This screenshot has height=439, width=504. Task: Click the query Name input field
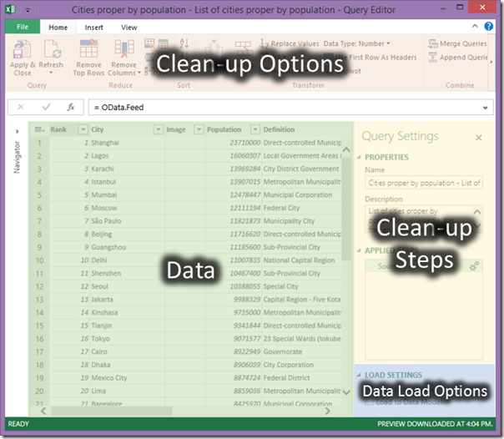[424, 182]
